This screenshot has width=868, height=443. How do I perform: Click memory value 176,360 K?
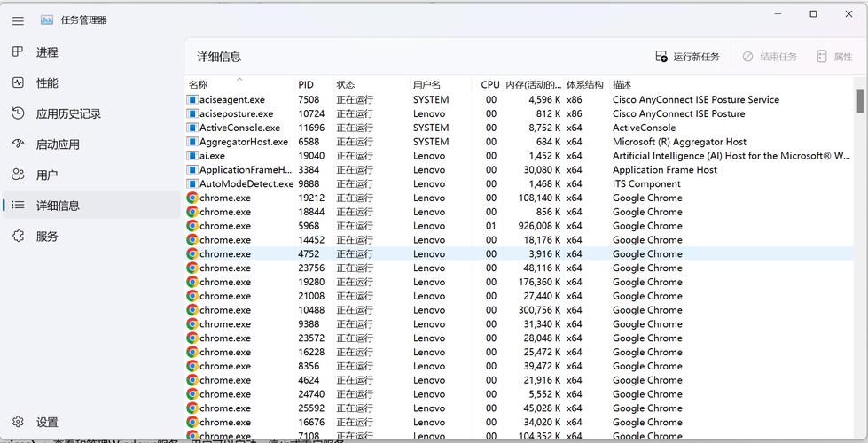pyautogui.click(x=539, y=282)
